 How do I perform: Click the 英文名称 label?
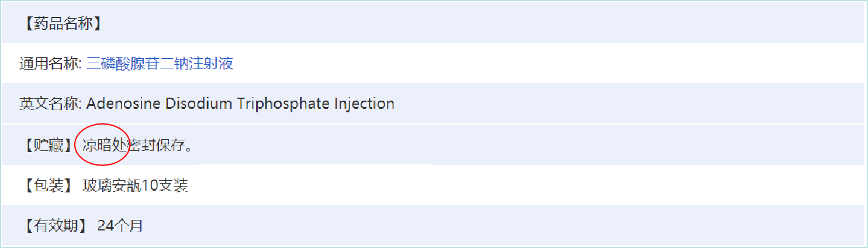[x=49, y=104]
